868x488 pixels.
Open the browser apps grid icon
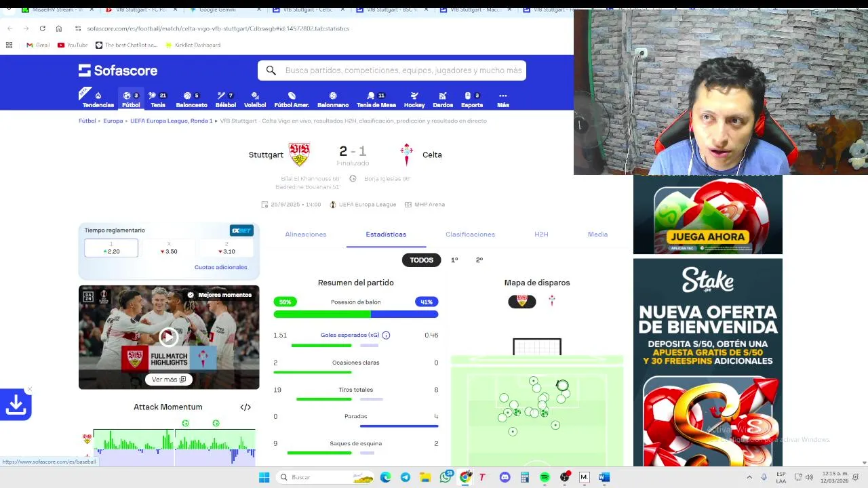coord(9,45)
